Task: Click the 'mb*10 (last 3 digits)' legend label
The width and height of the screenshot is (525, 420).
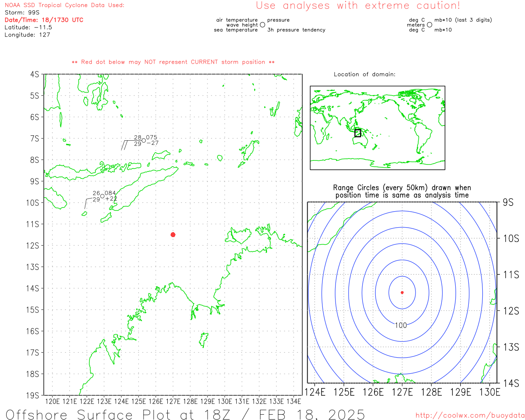Action: (x=463, y=20)
